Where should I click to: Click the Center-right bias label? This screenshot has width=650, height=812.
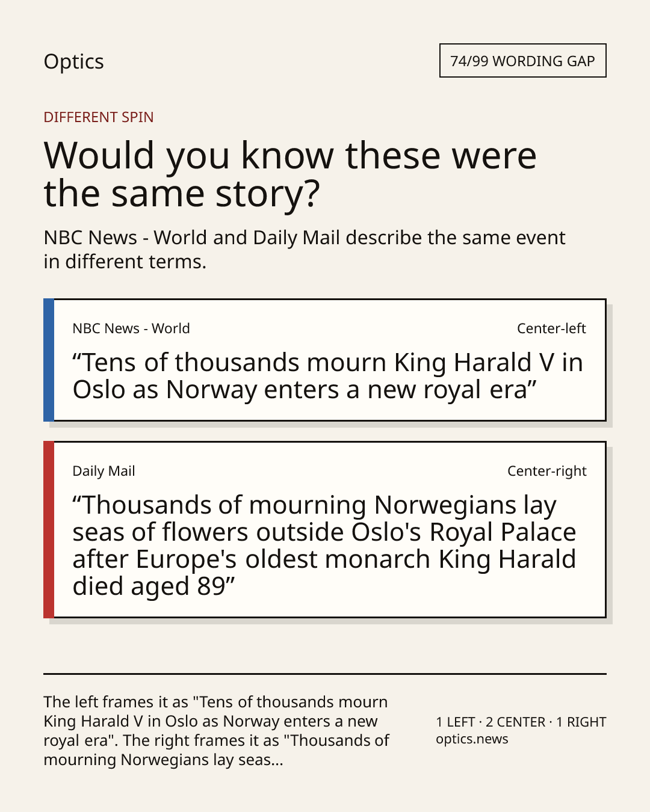[x=546, y=471]
